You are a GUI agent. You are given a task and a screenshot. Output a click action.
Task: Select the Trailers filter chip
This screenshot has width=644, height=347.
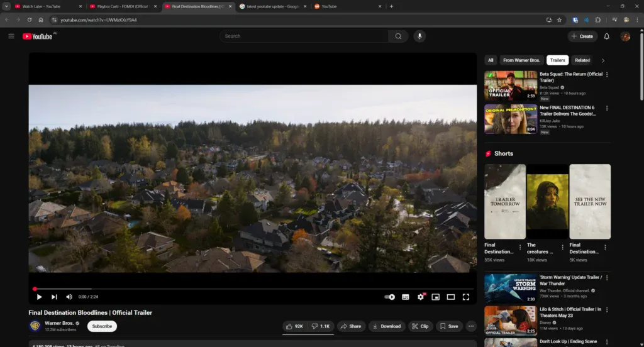[557, 60]
